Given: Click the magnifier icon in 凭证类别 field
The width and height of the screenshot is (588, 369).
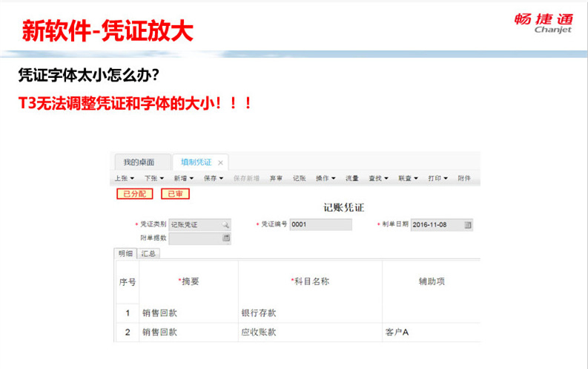Looking at the screenshot, I should click(x=225, y=224).
